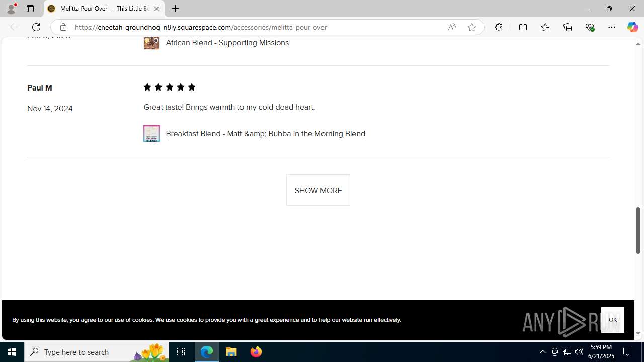Click the 'Great taste!' review text
The height and width of the screenshot is (362, 644).
[x=229, y=107]
